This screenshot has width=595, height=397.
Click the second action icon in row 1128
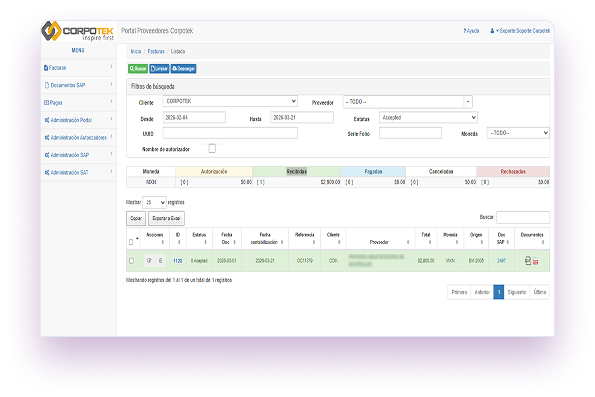pos(161,261)
